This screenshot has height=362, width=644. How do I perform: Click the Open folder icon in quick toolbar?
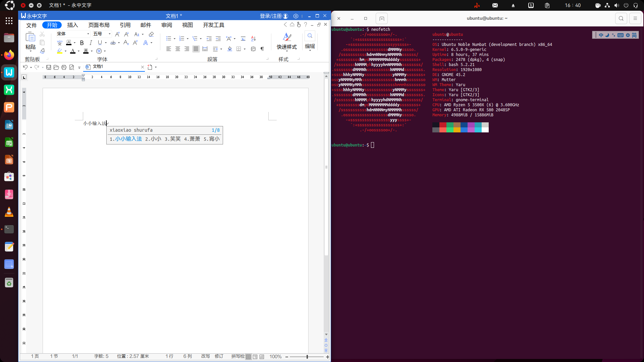(x=56, y=67)
